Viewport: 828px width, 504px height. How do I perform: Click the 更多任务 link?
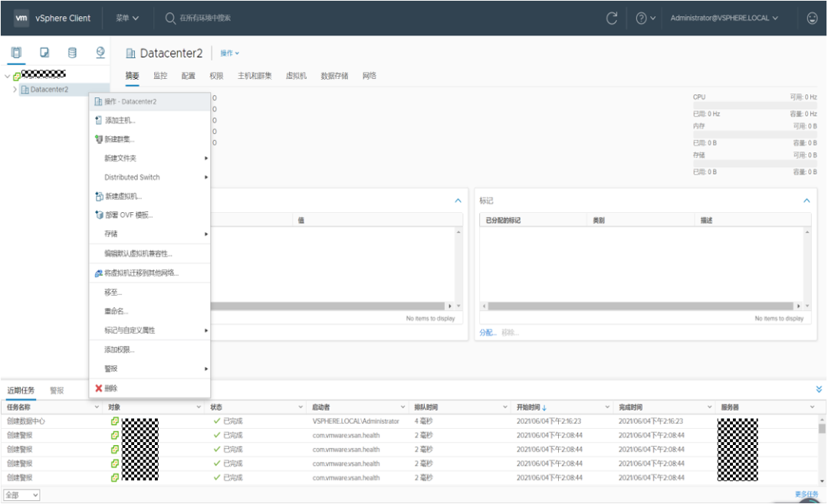[x=807, y=494]
